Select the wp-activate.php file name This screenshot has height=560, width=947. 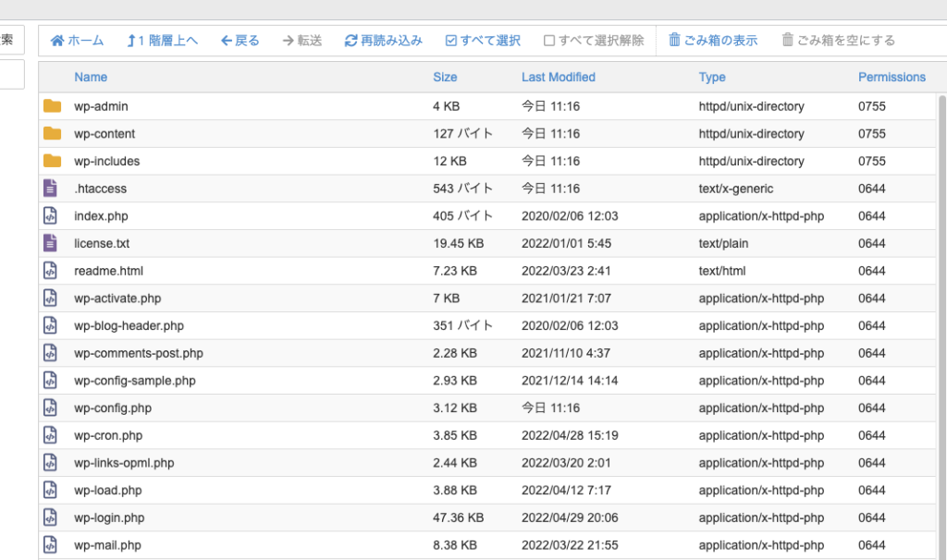(117, 298)
